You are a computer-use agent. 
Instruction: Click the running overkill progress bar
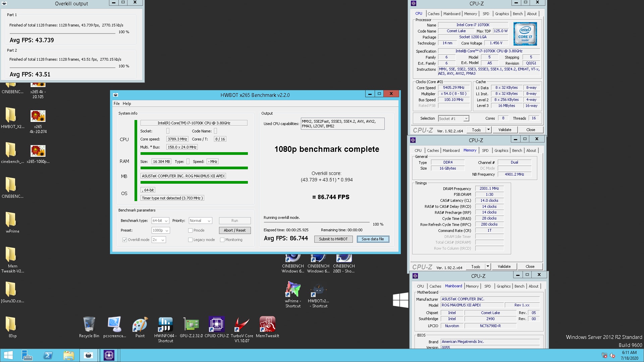(x=317, y=222)
